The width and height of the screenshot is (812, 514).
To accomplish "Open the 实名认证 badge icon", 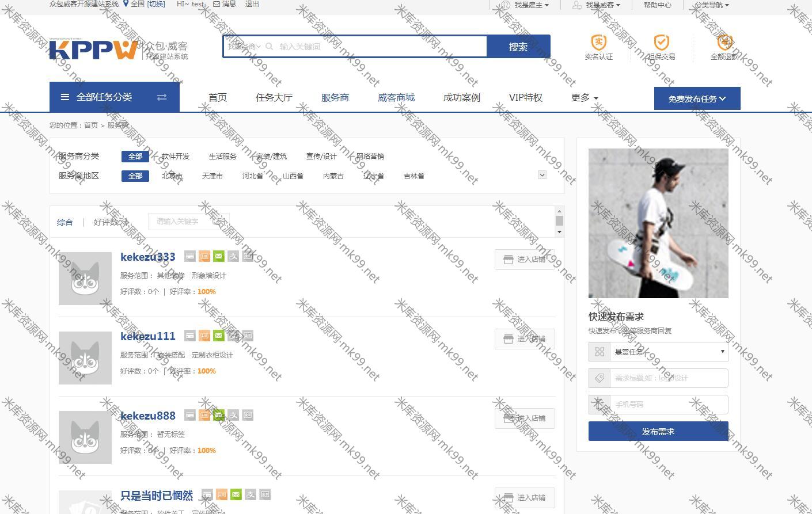I will pos(599,41).
